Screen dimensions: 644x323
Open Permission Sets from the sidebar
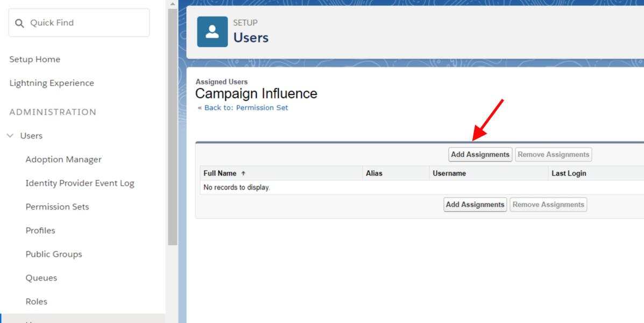[57, 207]
